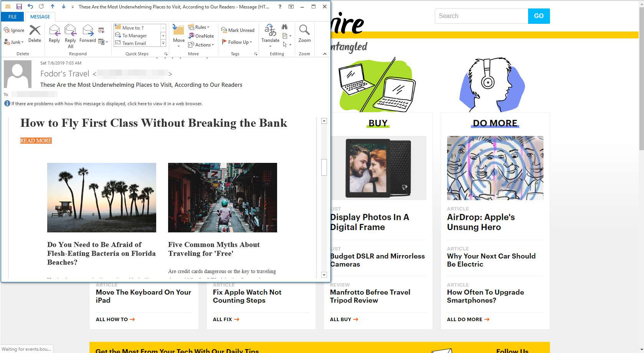Click the Meeting reply icon
This screenshot has height=353, width=644.
[x=102, y=30]
